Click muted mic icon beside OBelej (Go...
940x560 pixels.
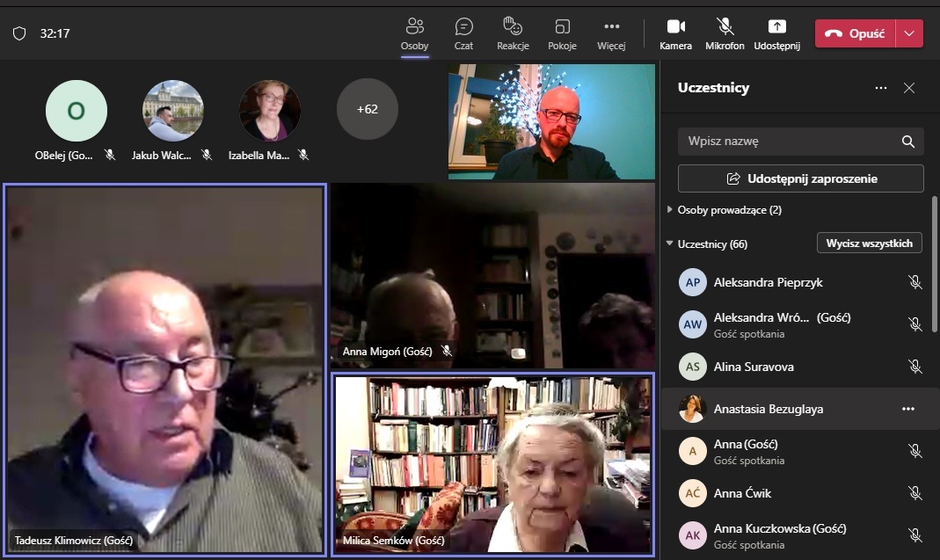click(x=110, y=156)
